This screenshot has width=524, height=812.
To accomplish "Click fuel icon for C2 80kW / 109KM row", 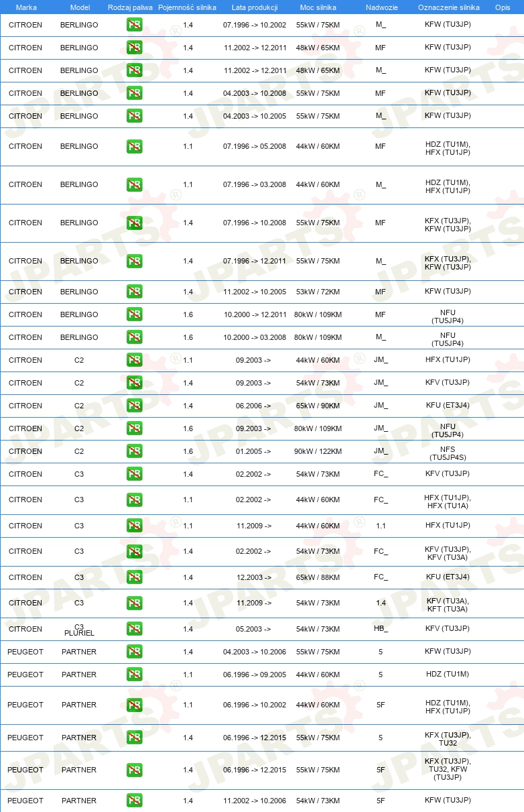I will (x=134, y=428).
